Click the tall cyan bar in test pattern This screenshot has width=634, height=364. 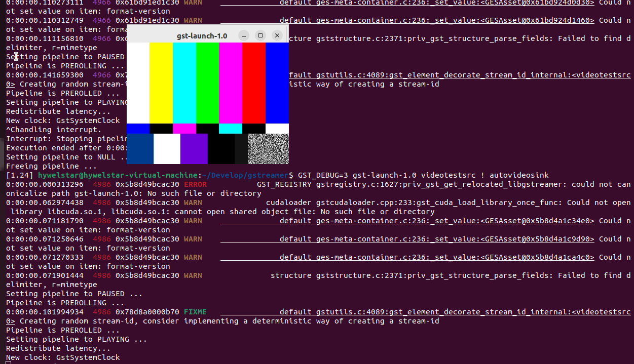coord(184,83)
